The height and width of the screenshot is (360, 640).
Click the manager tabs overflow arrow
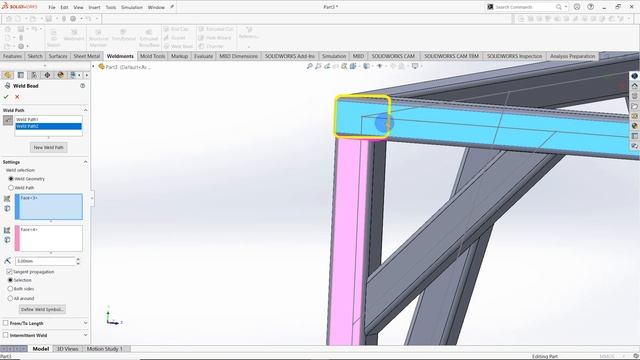(x=87, y=75)
